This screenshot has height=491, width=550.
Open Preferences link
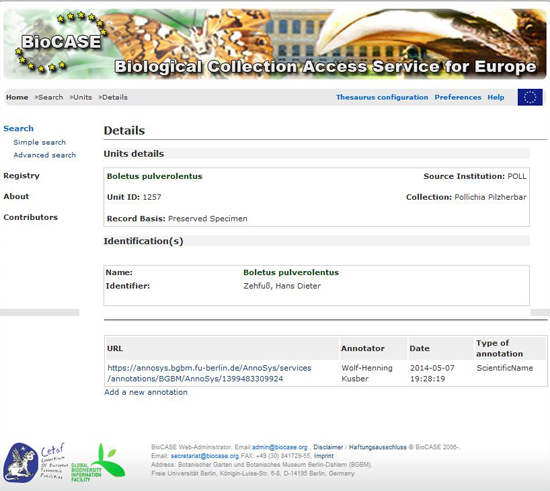point(458,97)
